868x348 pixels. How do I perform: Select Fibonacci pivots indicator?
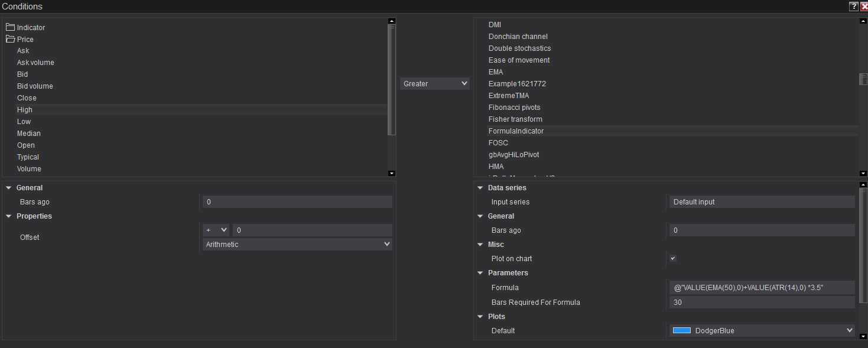(515, 108)
